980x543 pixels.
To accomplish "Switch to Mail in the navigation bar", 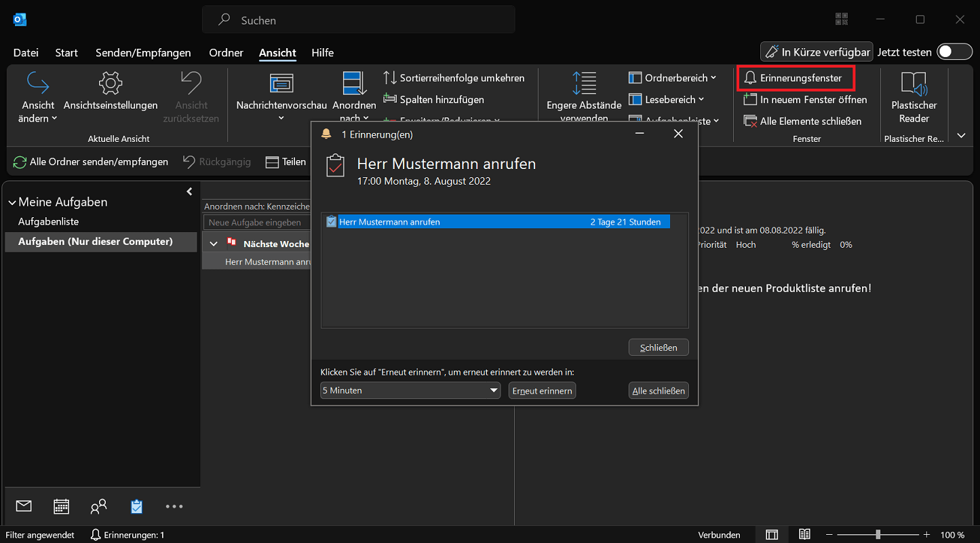I will 24,506.
